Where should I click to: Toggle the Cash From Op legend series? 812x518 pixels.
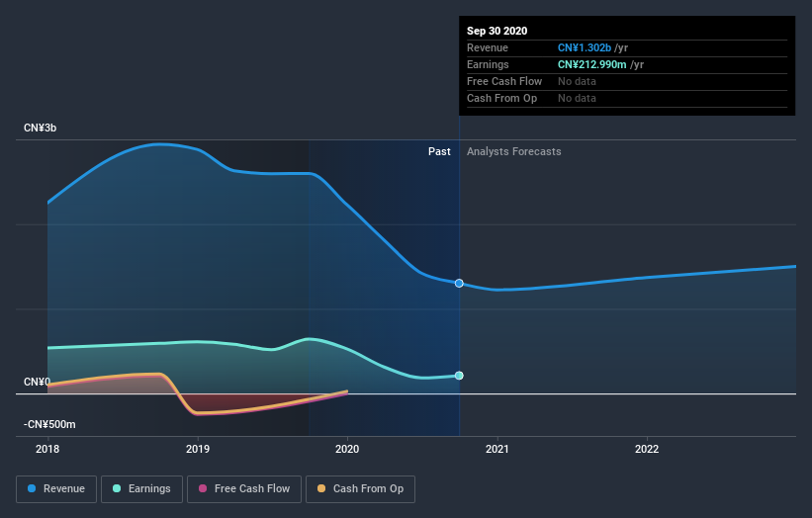click(360, 489)
